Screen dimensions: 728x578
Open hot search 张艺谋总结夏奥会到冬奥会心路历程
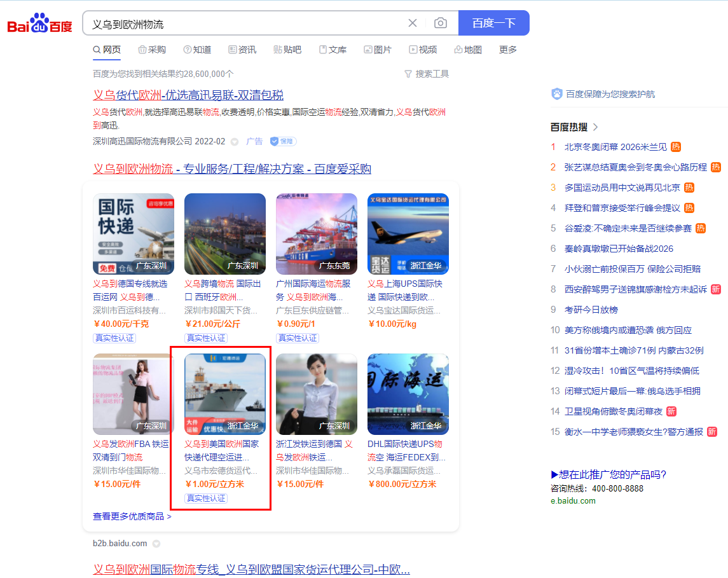(636, 167)
